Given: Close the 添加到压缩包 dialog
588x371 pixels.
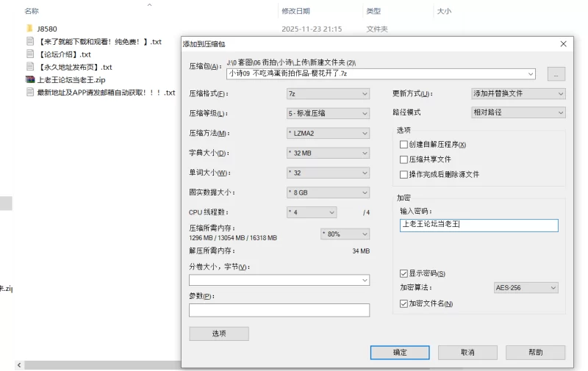Looking at the screenshot, I should pyautogui.click(x=563, y=44).
